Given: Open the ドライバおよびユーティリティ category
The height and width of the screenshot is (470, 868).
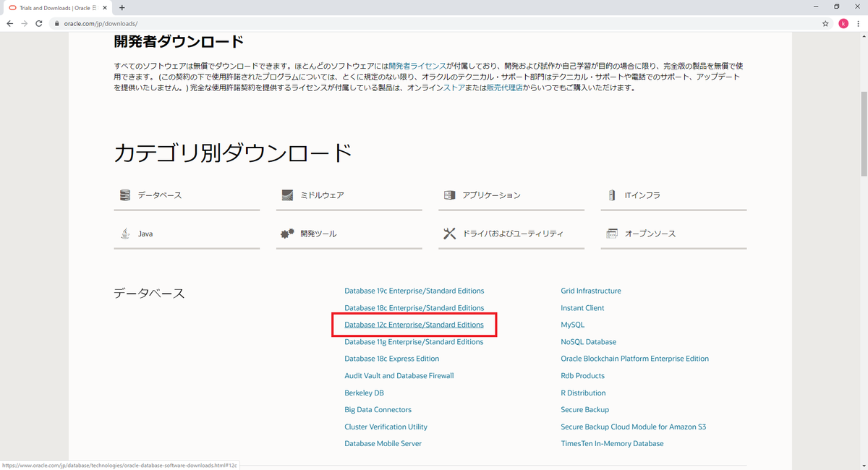Looking at the screenshot, I should pyautogui.click(x=511, y=234).
